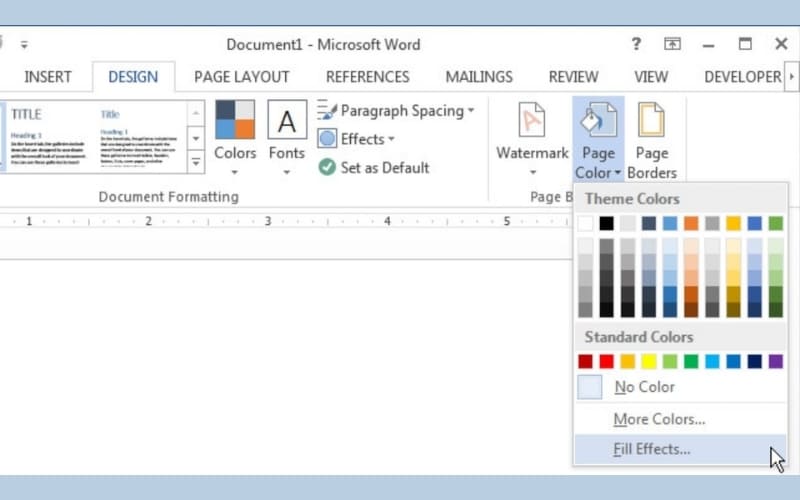Image resolution: width=800 pixels, height=500 pixels.
Task: Open Microsoft Word Help question mark
Action: coord(636,44)
